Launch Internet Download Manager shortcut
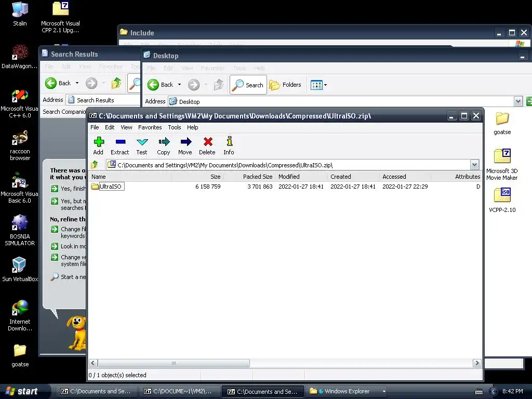The width and height of the screenshot is (532, 399). click(20, 315)
